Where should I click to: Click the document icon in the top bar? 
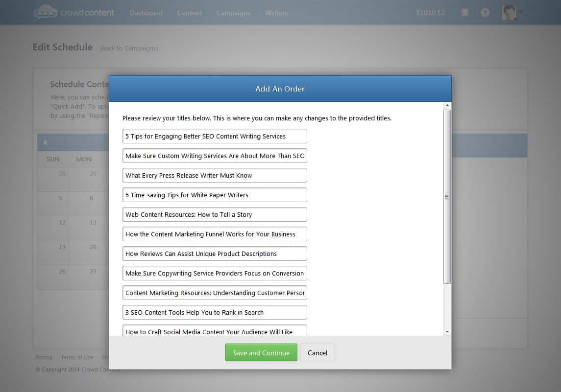click(x=464, y=12)
